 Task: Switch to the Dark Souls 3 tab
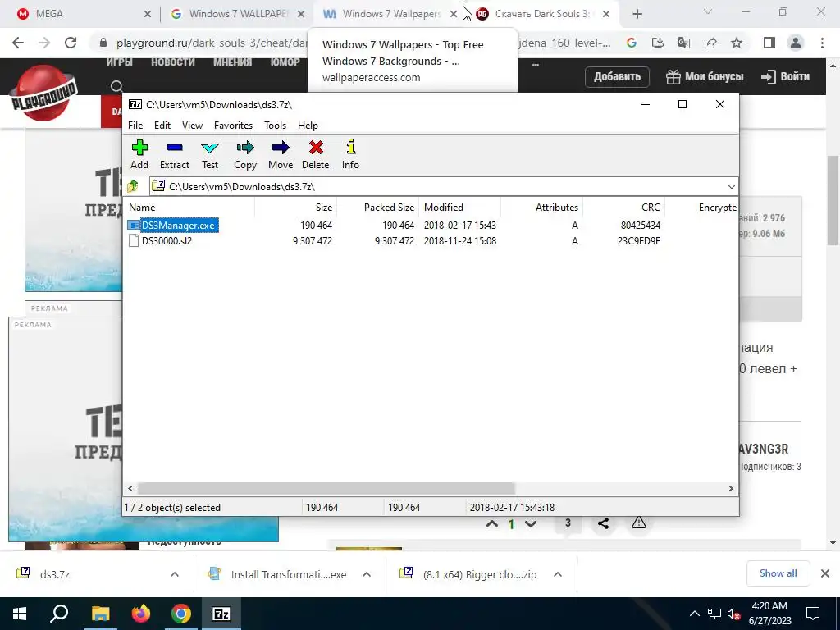click(x=542, y=14)
